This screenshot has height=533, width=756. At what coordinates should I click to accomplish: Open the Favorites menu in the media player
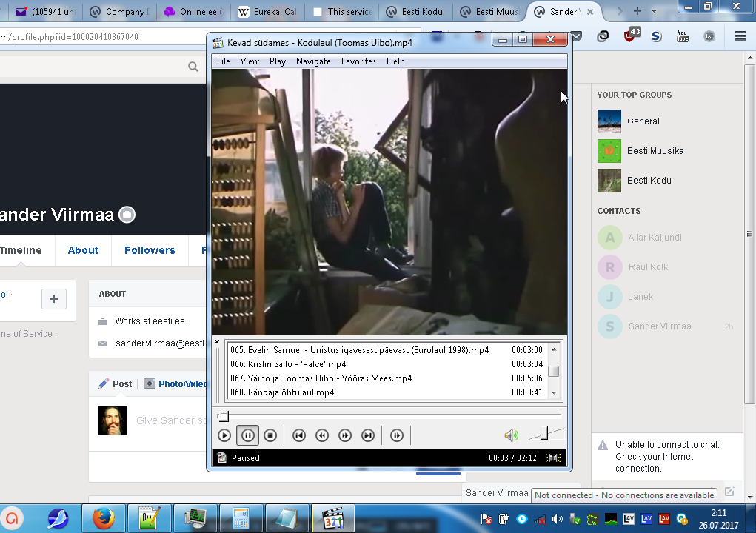point(358,61)
